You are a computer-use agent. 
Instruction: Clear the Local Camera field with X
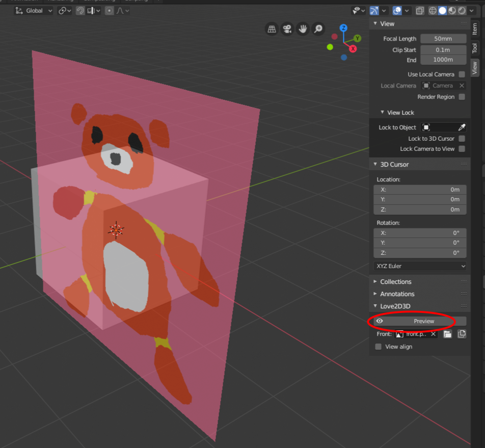pyautogui.click(x=462, y=86)
